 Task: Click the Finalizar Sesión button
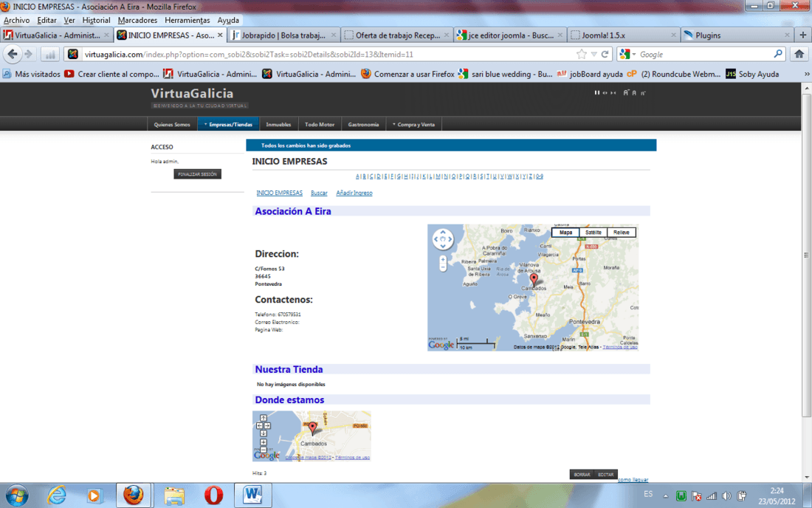[197, 174]
